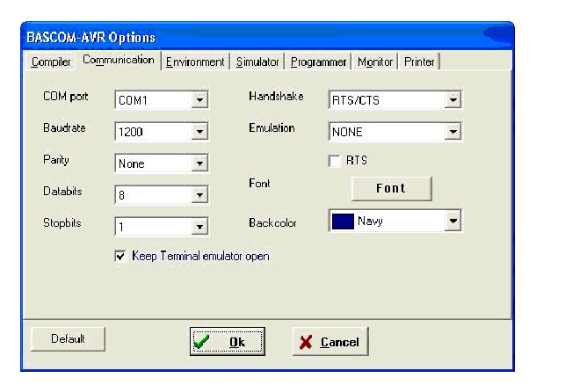Image resolution: width=565 pixels, height=392 pixels.
Task: Click the Cancel button
Action: coord(330,341)
